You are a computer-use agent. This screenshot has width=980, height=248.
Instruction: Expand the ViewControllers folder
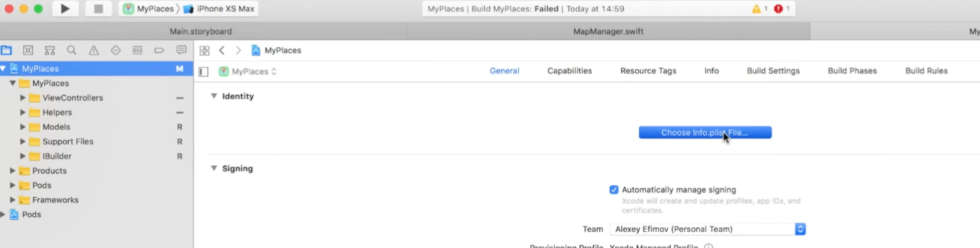tap(23, 98)
